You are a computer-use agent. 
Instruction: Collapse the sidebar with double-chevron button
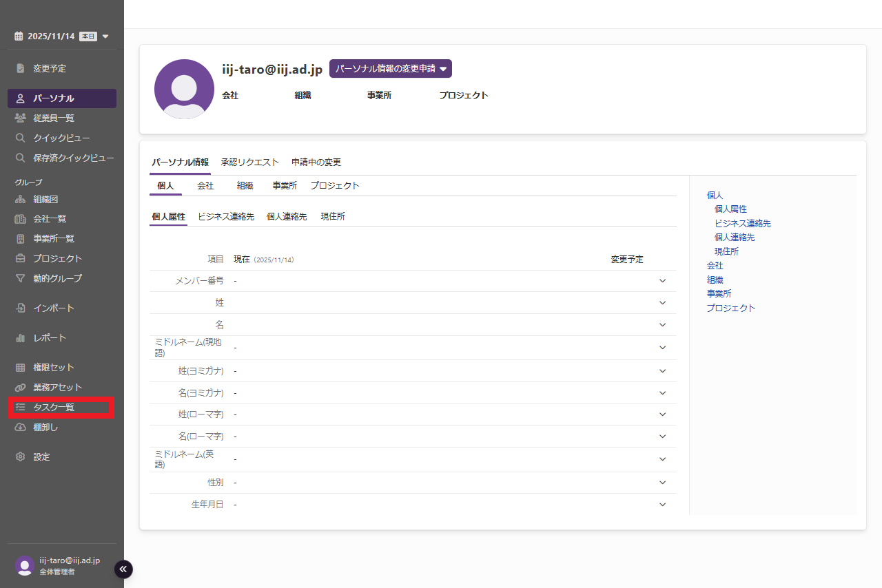pos(123,569)
